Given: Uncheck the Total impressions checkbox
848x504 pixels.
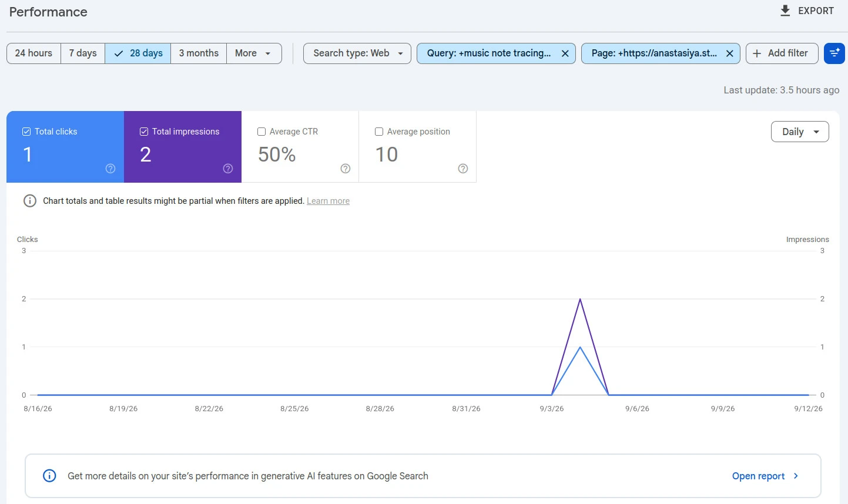Looking at the screenshot, I should click(144, 132).
